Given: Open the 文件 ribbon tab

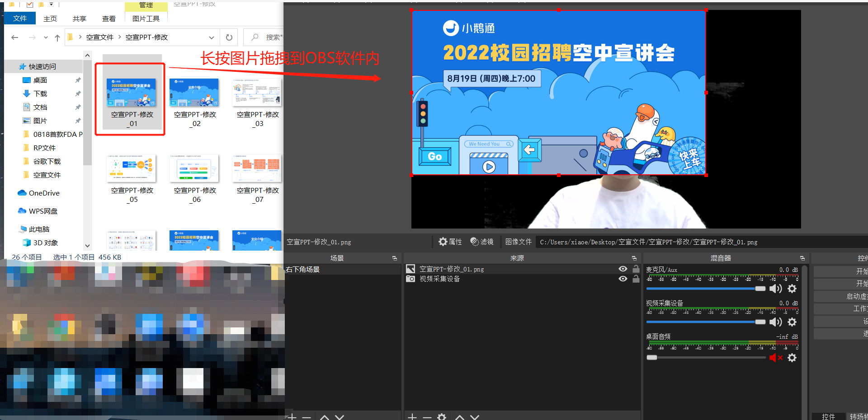Looking at the screenshot, I should (x=20, y=19).
